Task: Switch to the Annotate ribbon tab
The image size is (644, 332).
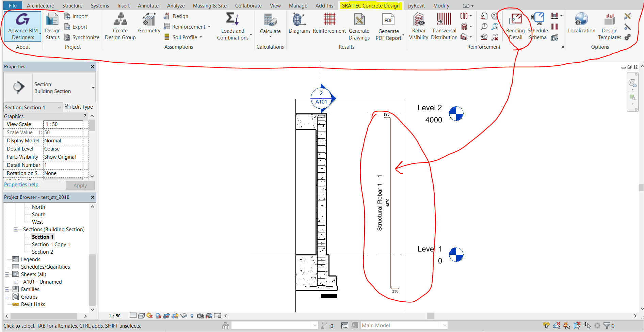Action: (148, 6)
